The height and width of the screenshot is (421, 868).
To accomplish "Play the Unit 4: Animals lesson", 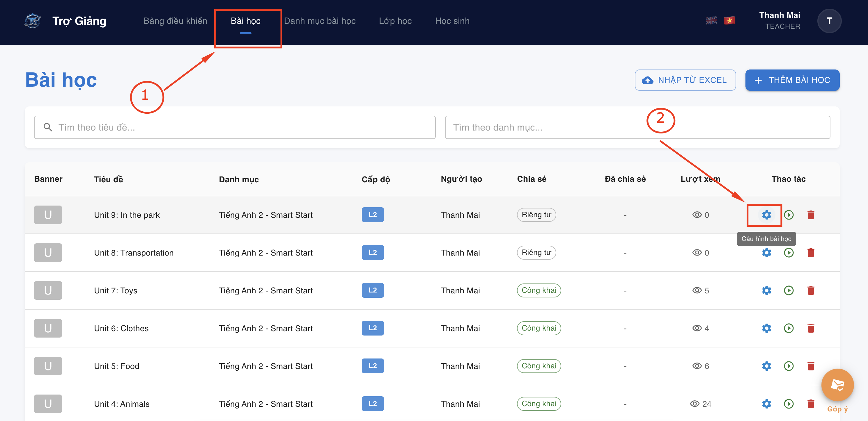I will [789, 404].
